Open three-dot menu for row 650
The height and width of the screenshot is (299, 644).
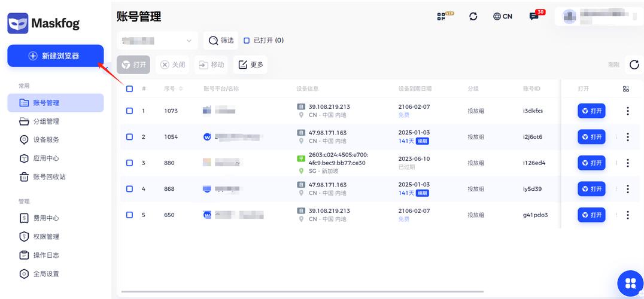(x=627, y=215)
